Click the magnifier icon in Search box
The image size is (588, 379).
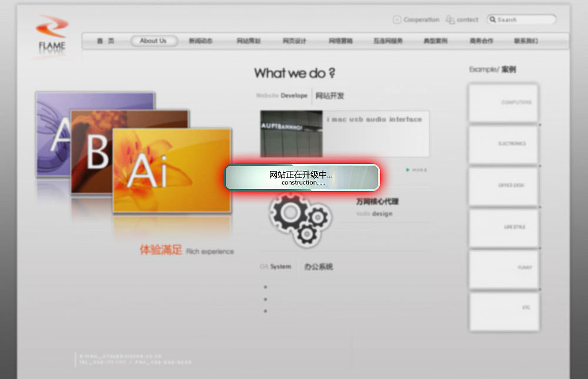(x=492, y=19)
